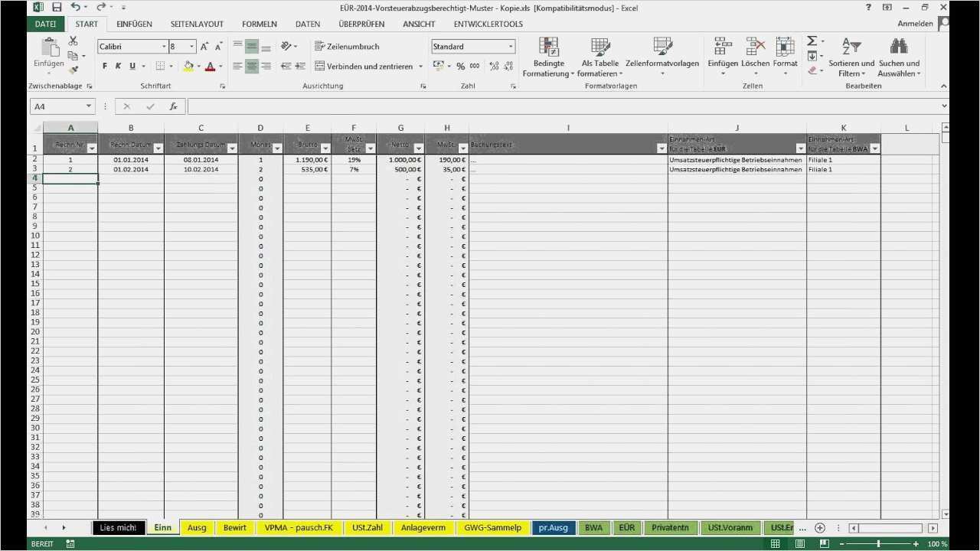Apply thousands separator 000 format

pyautogui.click(x=475, y=67)
